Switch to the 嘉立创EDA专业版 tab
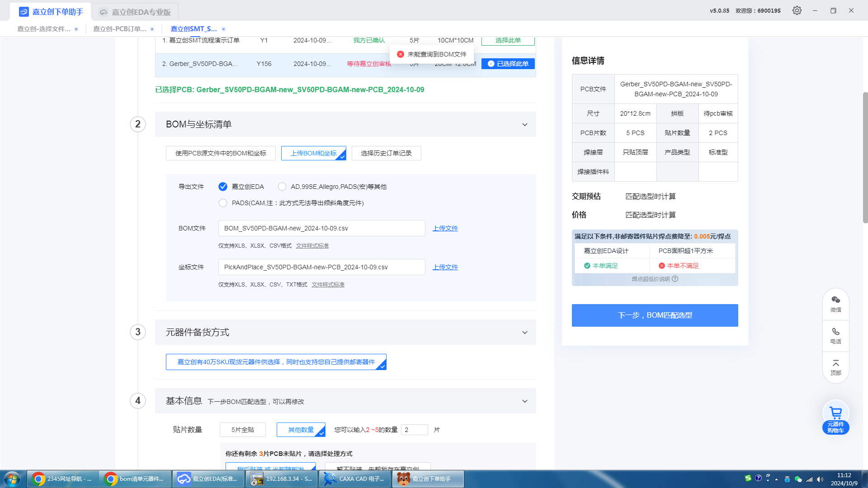The width and height of the screenshot is (868, 488). tap(135, 12)
